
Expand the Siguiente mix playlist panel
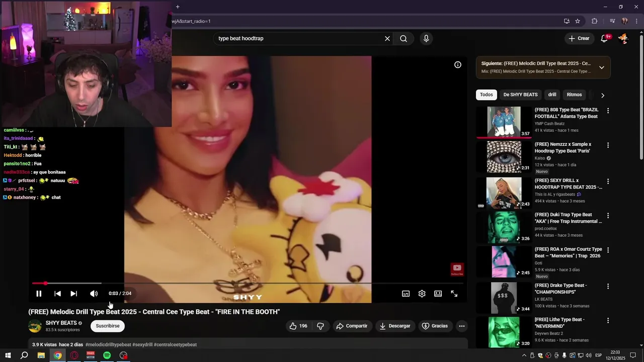coord(601,67)
